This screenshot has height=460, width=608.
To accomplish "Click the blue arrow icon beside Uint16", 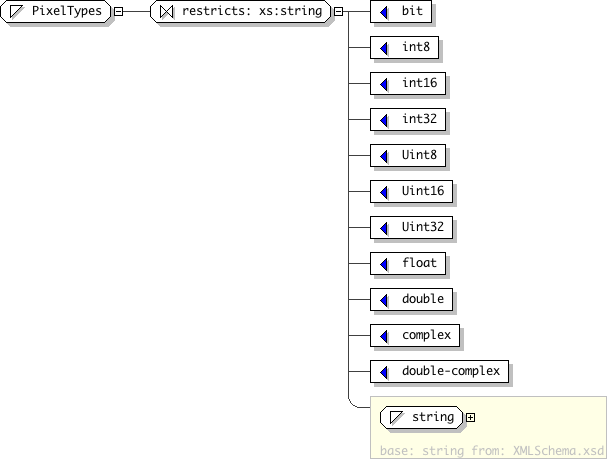I will click(x=384, y=192).
